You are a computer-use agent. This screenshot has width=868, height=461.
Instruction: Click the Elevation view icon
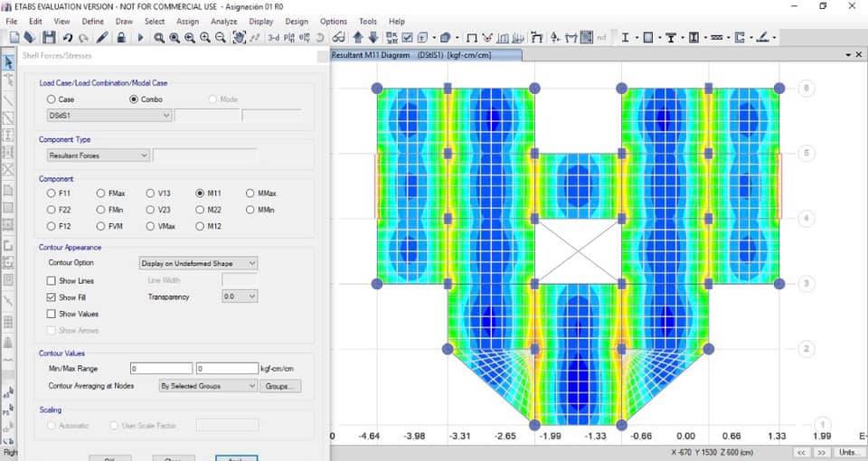click(304, 38)
